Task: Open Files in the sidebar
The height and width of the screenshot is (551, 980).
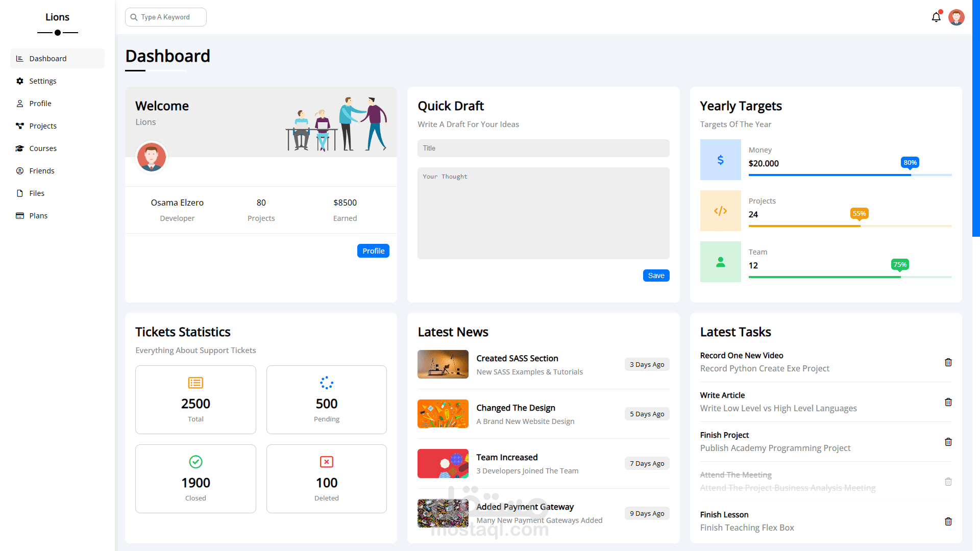Action: 57,193
